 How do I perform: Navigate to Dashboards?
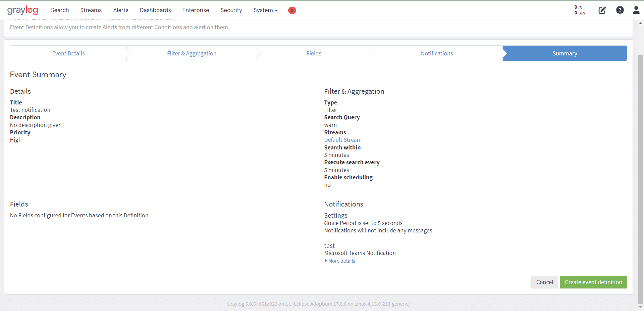pos(155,10)
